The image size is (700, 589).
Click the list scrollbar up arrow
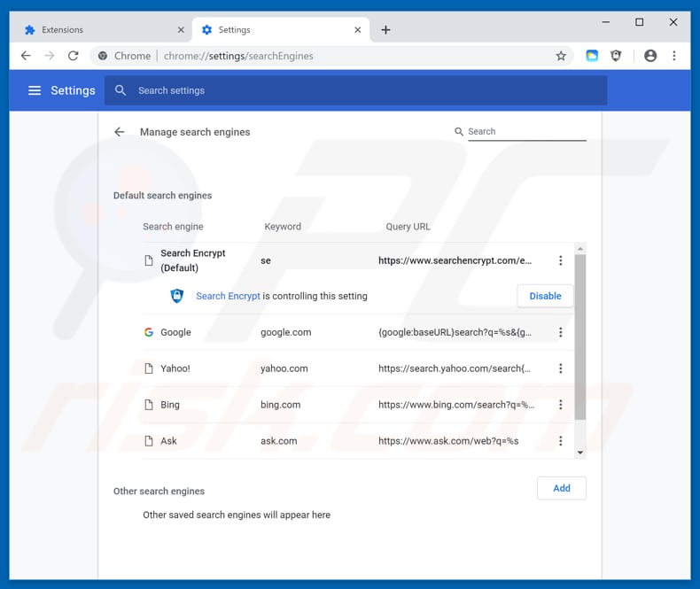point(579,248)
